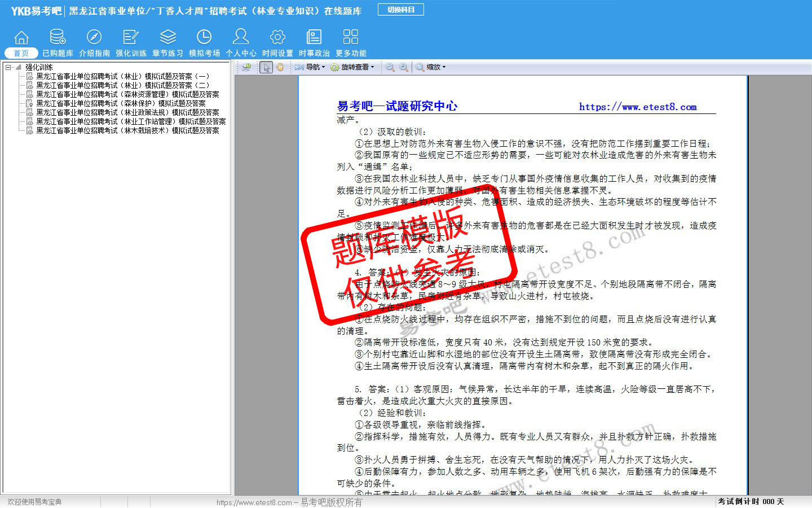Select the hand pan tool

[x=280, y=67]
